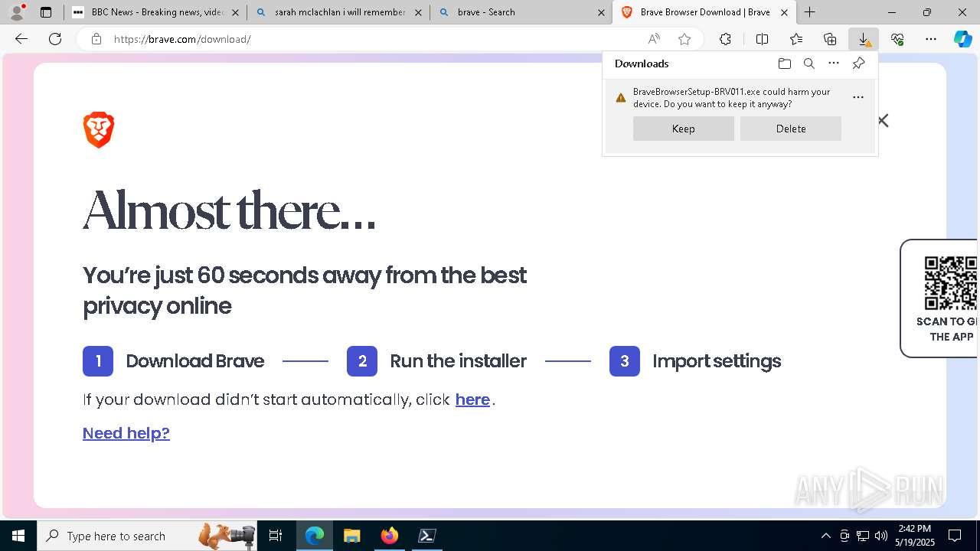Open downloads folder icon
The width and height of the screenshot is (980, 551).
click(x=784, y=64)
